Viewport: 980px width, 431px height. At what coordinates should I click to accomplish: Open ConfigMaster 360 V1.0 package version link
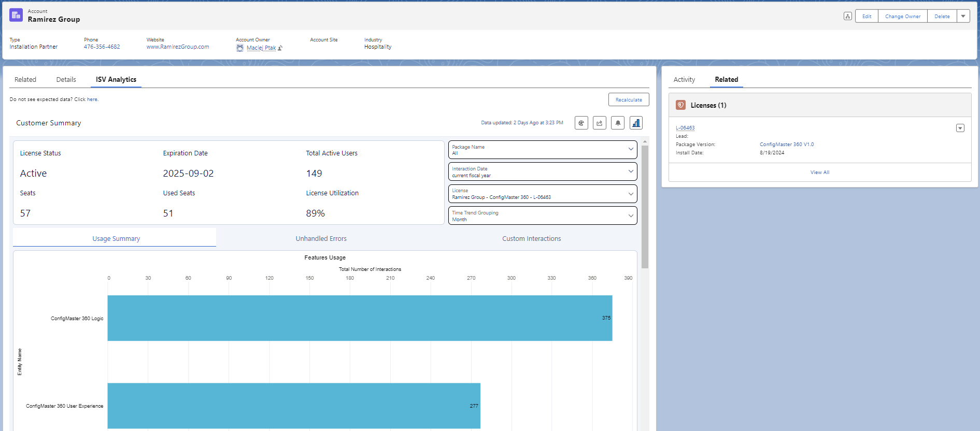tap(787, 145)
